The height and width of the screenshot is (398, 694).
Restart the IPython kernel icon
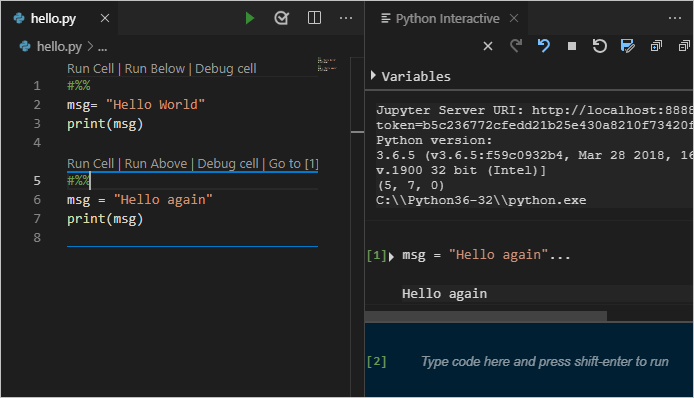[599, 46]
